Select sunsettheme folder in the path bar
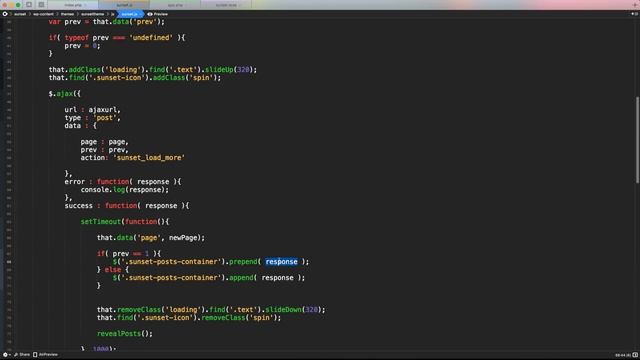Screen dimensions: 640x360 pos(92,14)
